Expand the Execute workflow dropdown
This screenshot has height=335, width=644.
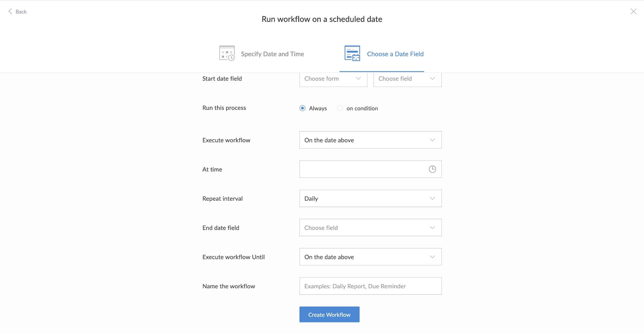pyautogui.click(x=370, y=140)
